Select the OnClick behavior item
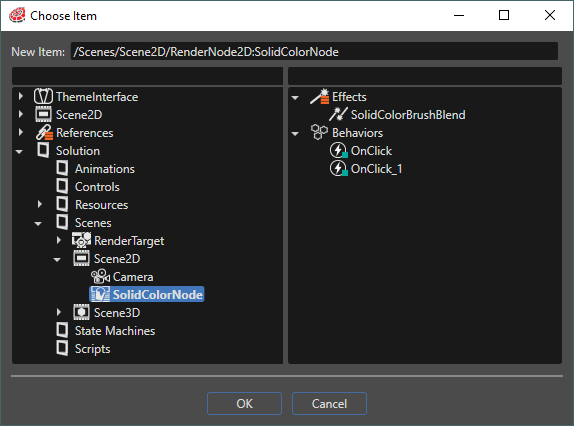This screenshot has width=575, height=427. point(371,151)
